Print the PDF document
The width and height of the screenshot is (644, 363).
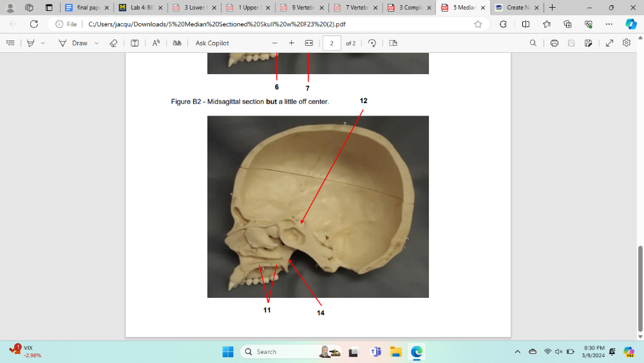coord(554,43)
